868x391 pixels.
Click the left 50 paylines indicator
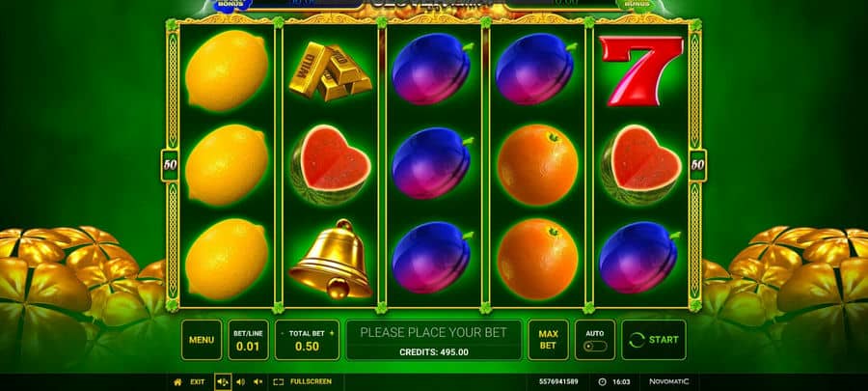pos(170,165)
